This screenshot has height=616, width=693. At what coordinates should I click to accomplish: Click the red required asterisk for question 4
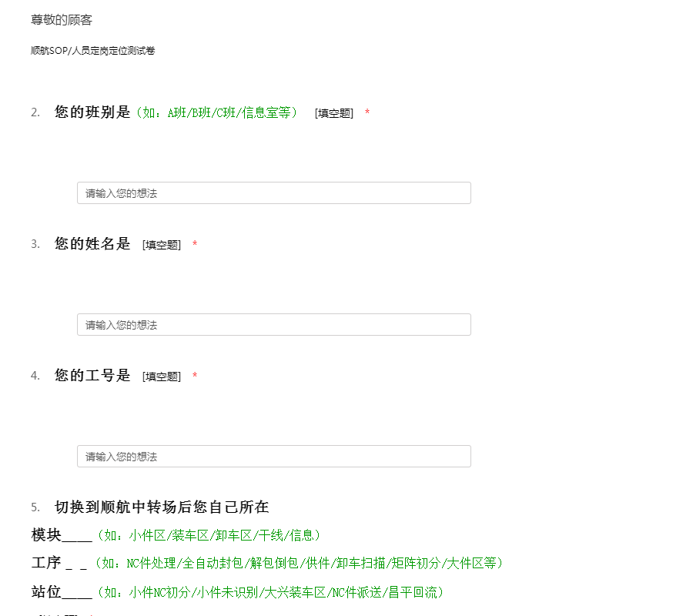point(195,377)
